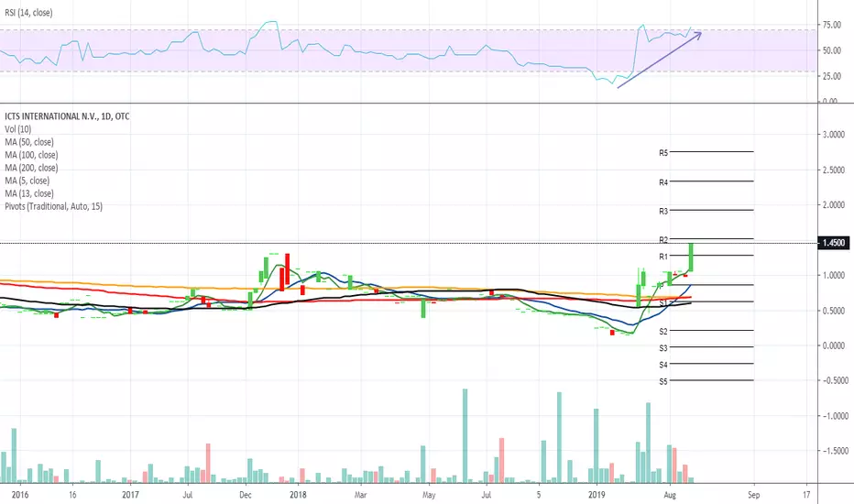
Task: Click the 2.0000 price scale value
Action: (834, 205)
